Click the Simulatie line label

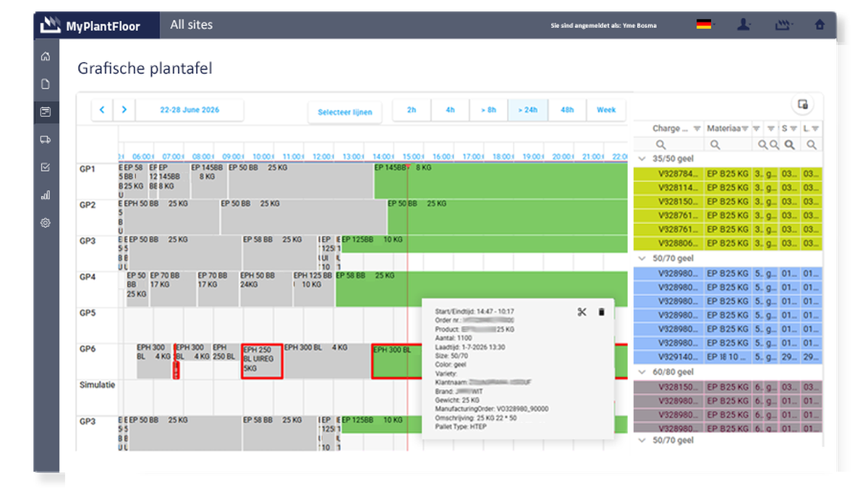pyautogui.click(x=97, y=385)
